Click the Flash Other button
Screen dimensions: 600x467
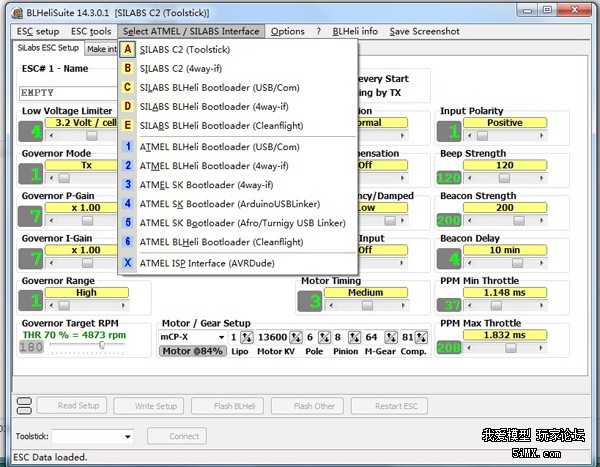point(307,406)
